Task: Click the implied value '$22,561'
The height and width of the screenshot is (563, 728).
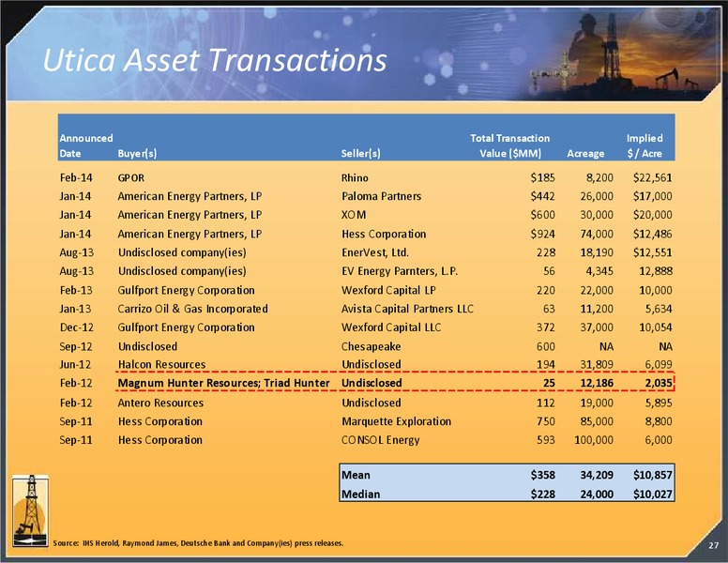Action: pos(652,178)
